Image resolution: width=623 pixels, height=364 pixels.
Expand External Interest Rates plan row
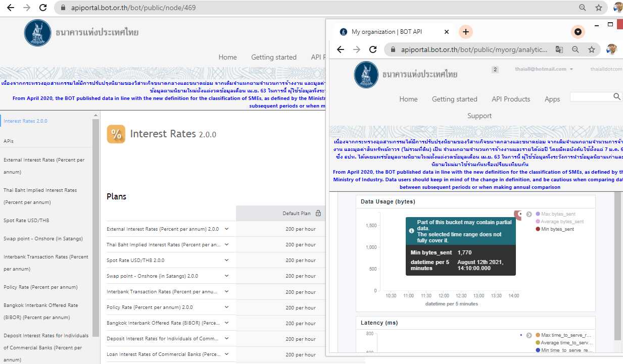[x=227, y=229]
